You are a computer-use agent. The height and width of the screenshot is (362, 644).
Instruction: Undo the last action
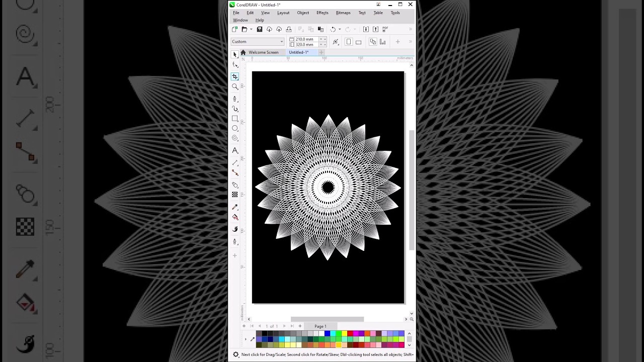333,30
